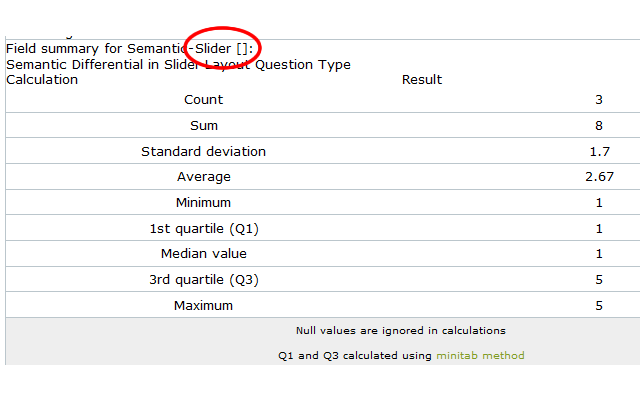
Task: Click the Maximum result value 5
Action: pyautogui.click(x=599, y=305)
